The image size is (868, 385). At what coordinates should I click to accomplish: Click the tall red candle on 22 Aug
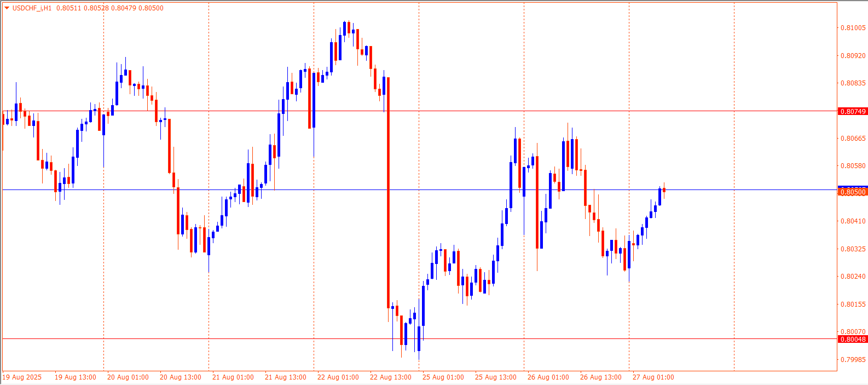coord(388,193)
